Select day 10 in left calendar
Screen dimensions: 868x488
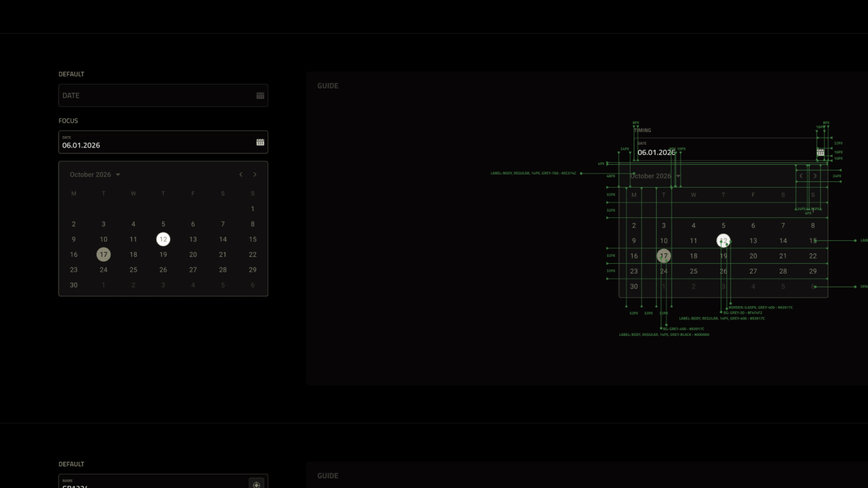pos(104,239)
